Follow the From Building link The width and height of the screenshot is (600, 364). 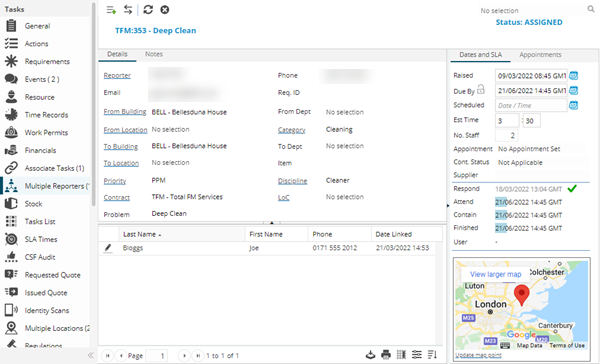[x=125, y=112]
